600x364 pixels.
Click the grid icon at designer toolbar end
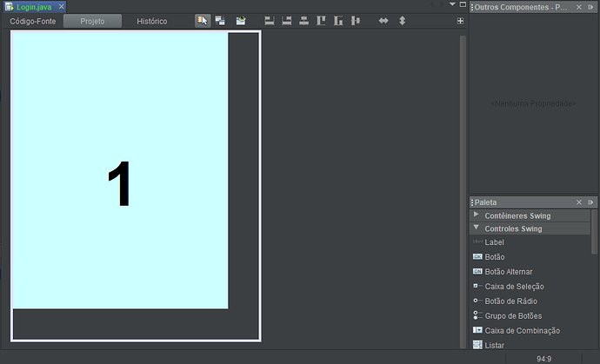coord(460,21)
